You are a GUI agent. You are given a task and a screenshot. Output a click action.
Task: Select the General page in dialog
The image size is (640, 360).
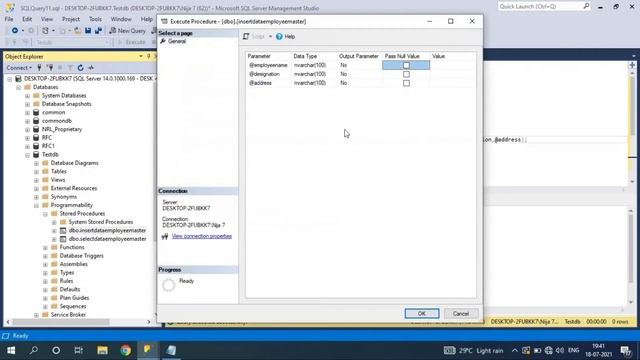[177, 41]
